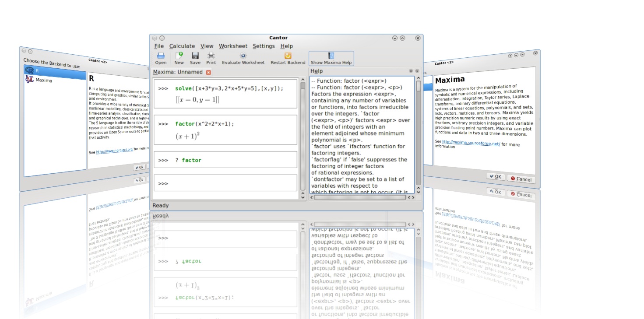
Task: Print the worksheet via Print icon
Action: pos(211,58)
